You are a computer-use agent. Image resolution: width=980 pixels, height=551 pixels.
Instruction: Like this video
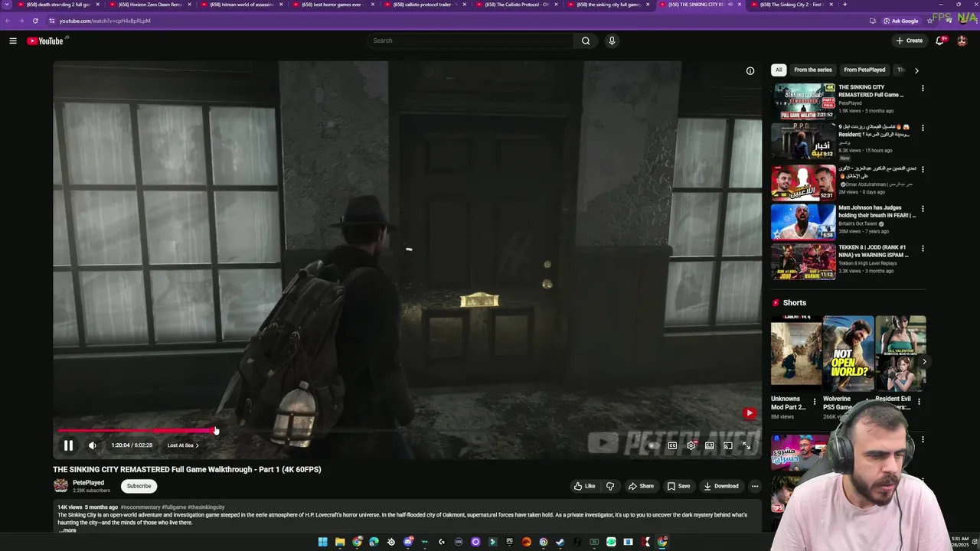(584, 486)
